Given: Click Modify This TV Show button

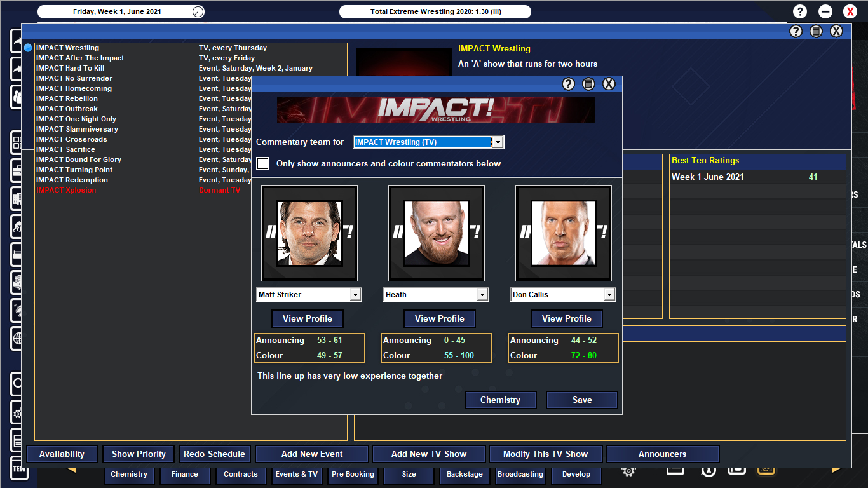Looking at the screenshot, I should (546, 454).
